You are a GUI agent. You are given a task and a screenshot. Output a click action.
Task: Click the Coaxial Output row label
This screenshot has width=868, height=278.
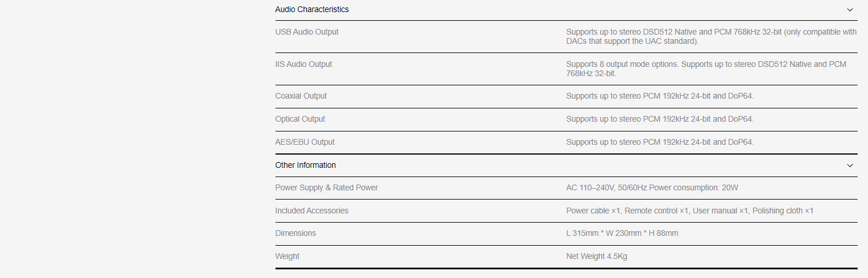coord(301,96)
